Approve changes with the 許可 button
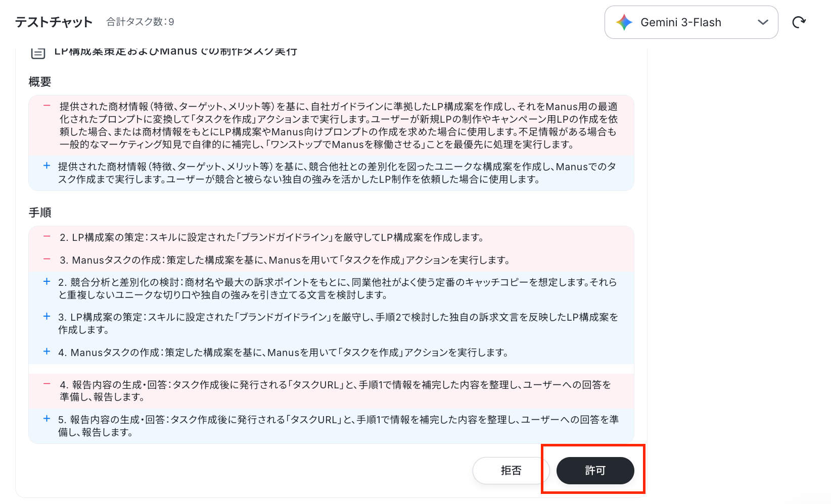The height and width of the screenshot is (504, 831). pyautogui.click(x=595, y=471)
